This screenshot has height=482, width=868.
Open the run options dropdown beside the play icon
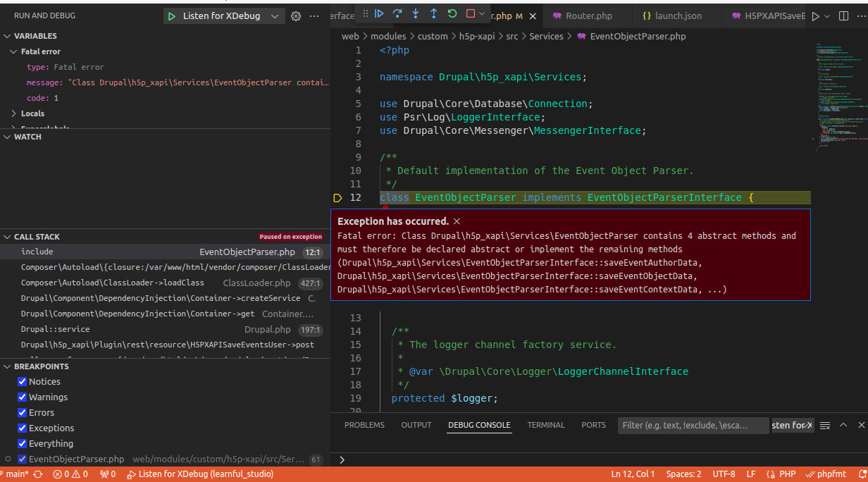[x=827, y=16]
